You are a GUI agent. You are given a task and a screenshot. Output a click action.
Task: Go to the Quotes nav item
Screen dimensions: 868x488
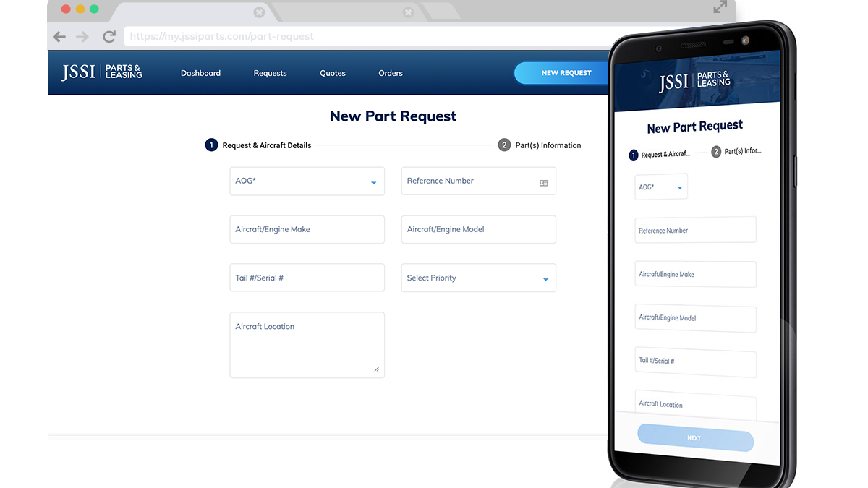coord(333,73)
